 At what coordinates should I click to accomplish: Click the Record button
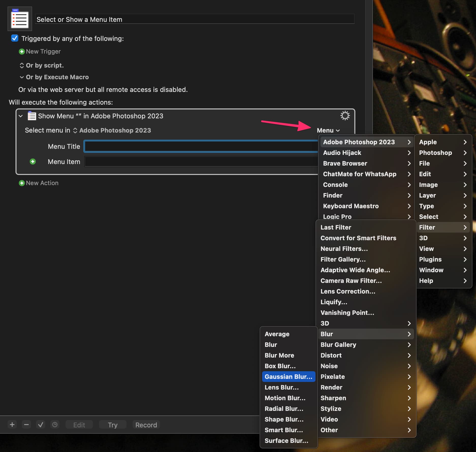146,425
